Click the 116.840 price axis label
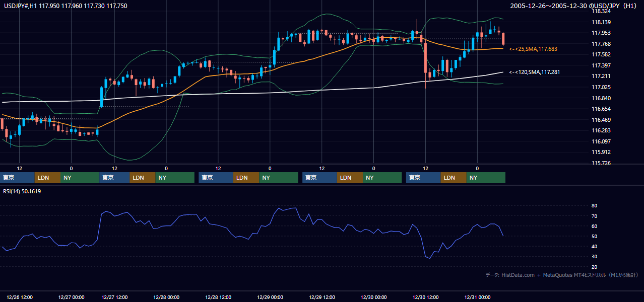Image resolution: width=644 pixels, height=302 pixels. click(x=602, y=98)
